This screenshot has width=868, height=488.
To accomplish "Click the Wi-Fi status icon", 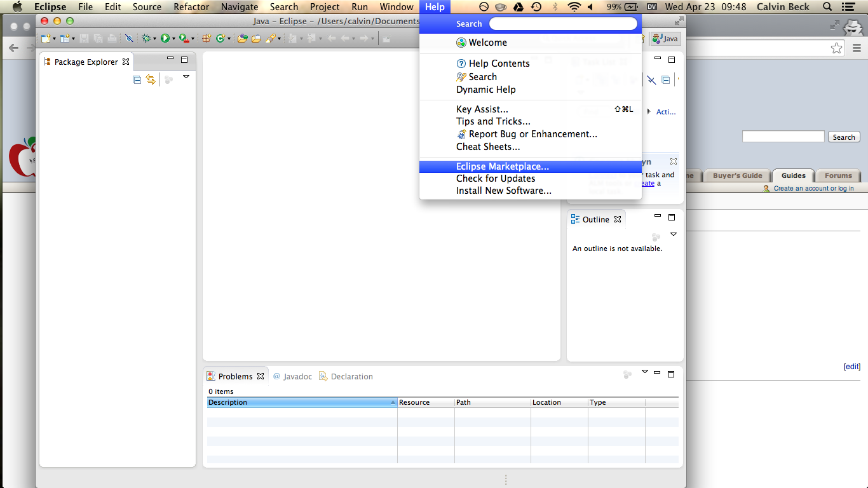I will tap(574, 7).
